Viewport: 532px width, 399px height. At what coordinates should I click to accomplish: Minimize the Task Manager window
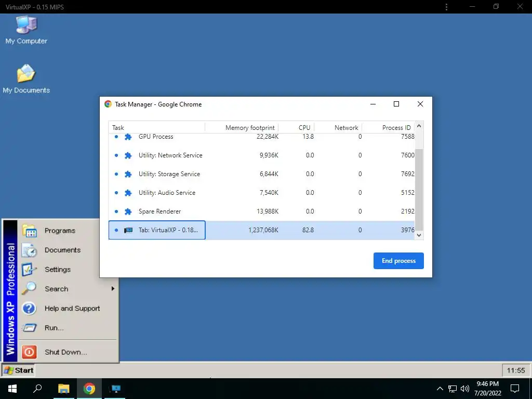point(373,104)
